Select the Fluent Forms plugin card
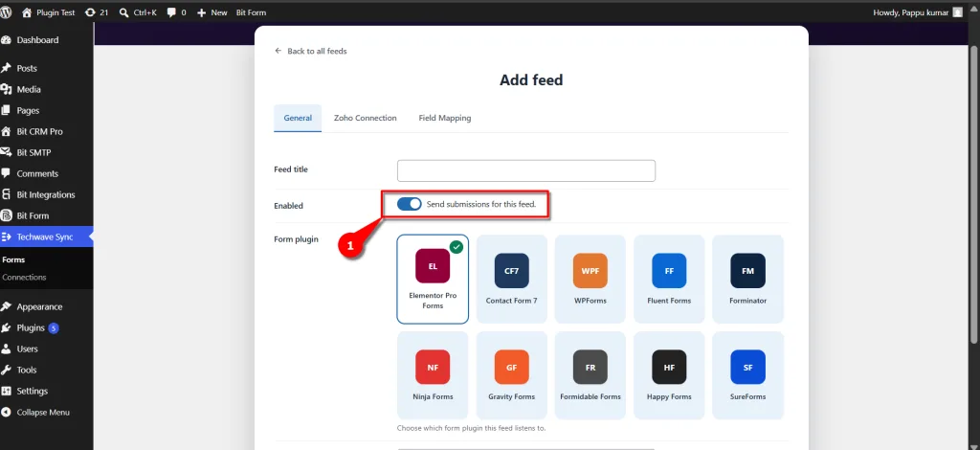The image size is (980, 450). [669, 280]
